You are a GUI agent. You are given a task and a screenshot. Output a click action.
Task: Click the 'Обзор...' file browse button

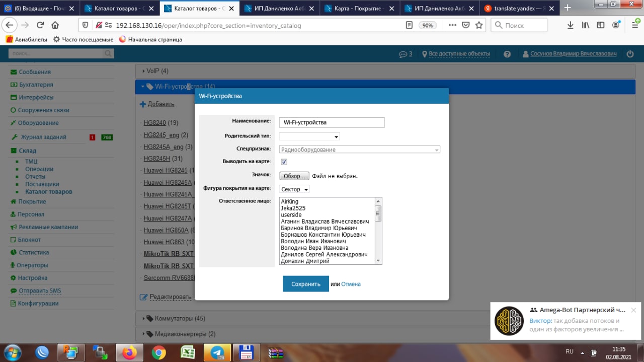pyautogui.click(x=294, y=176)
